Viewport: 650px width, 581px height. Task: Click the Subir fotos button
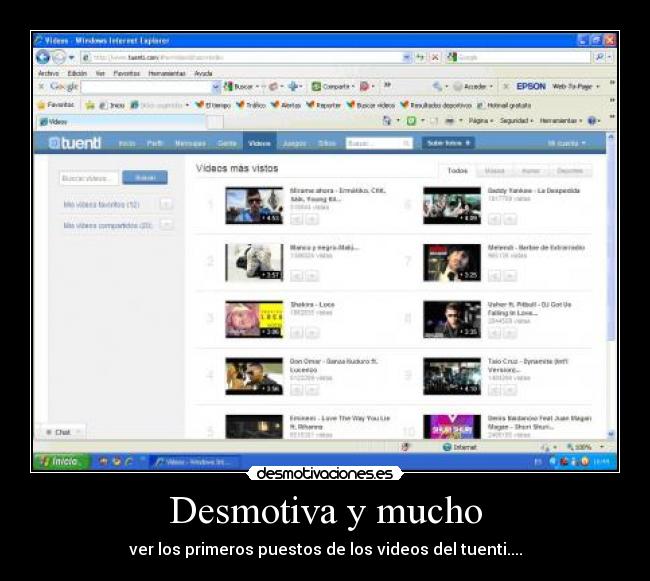click(x=448, y=143)
